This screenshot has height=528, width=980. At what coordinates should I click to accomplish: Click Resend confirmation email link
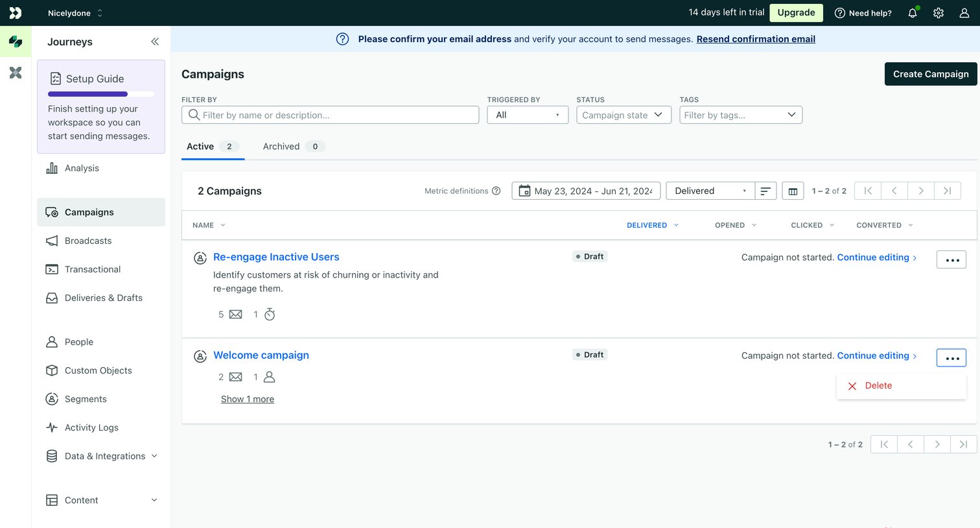point(756,39)
